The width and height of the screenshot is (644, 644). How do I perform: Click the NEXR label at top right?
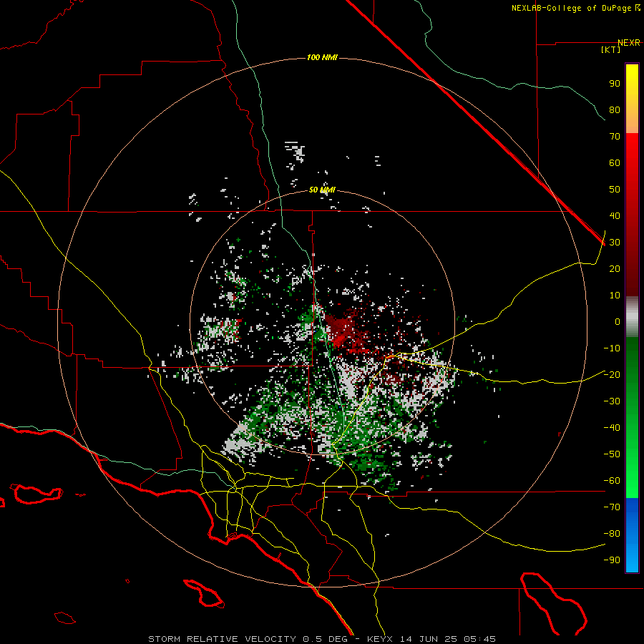(x=628, y=42)
